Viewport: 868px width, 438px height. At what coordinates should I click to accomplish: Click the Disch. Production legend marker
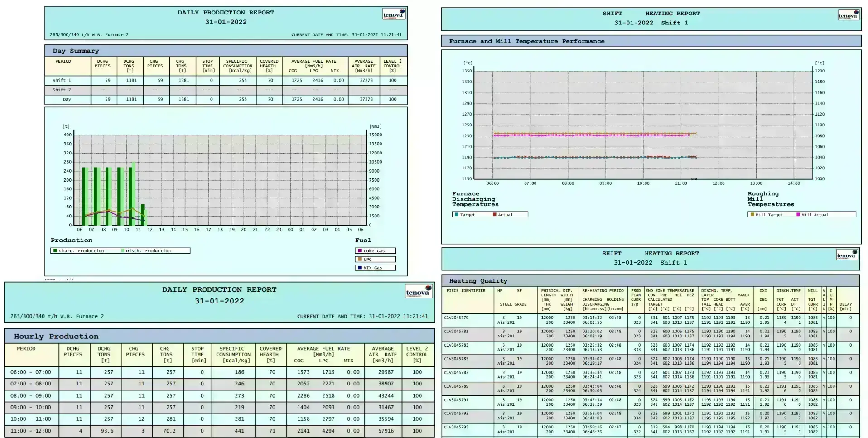[122, 250]
